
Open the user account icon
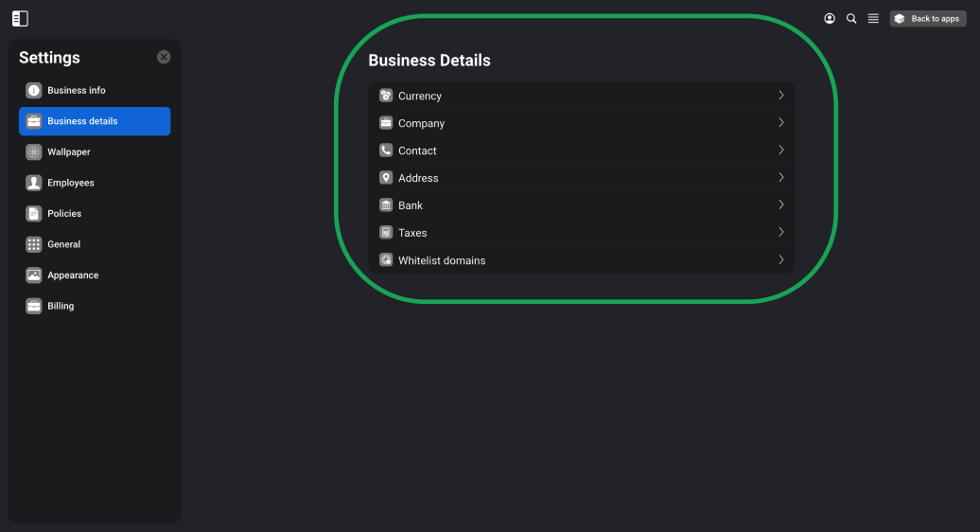point(830,19)
